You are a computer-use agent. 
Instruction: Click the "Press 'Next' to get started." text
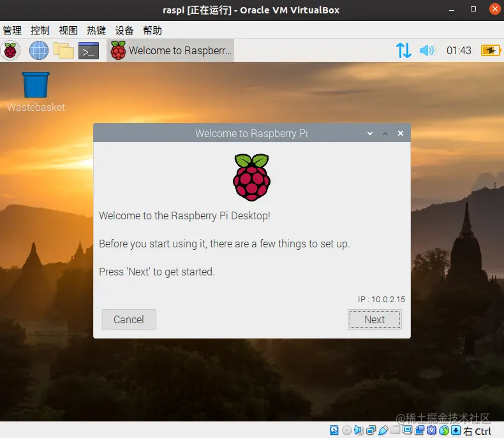coord(156,272)
